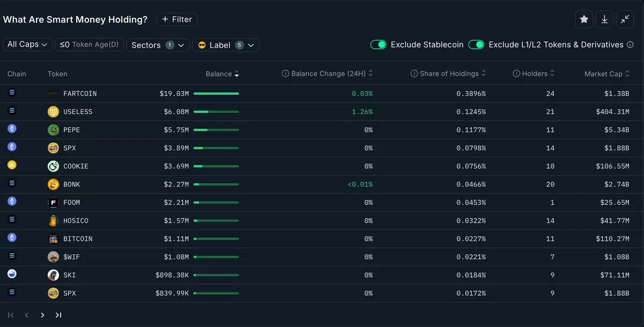The height and width of the screenshot is (327, 644).
Task: Select FARTCOIN market cap $1.38B
Action: [617, 93]
